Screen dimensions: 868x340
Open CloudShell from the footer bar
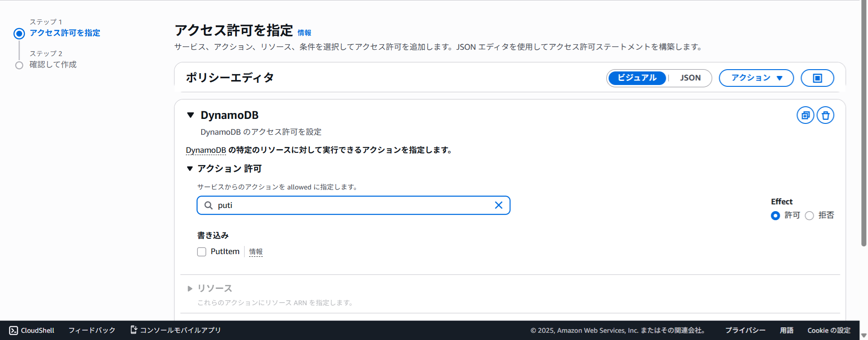point(32,331)
